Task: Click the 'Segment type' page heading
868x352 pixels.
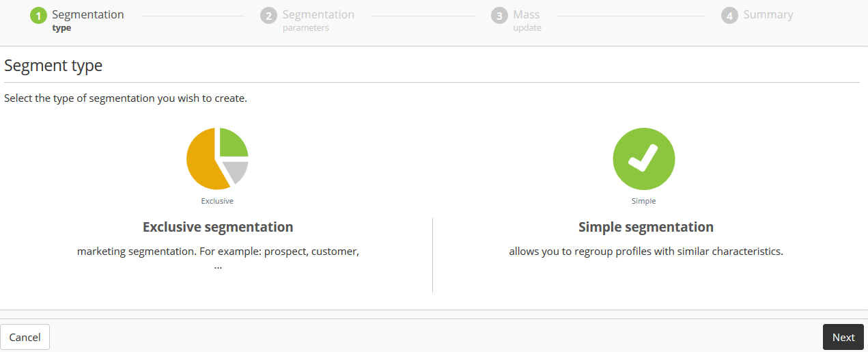Action: 53,66
